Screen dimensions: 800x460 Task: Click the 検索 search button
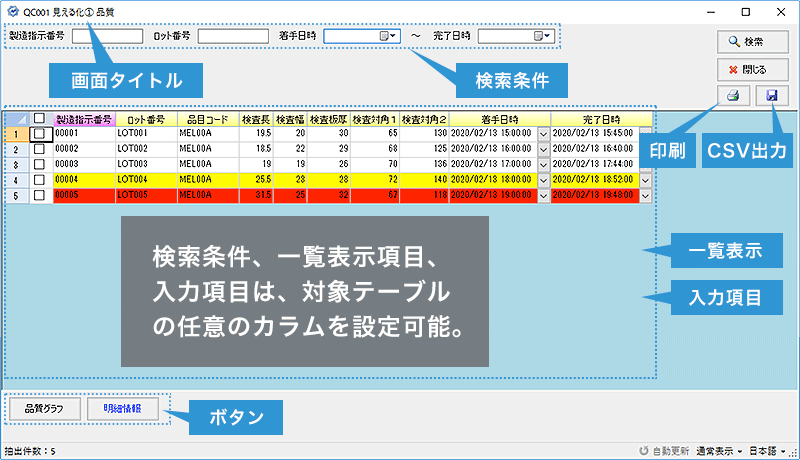tap(746, 42)
